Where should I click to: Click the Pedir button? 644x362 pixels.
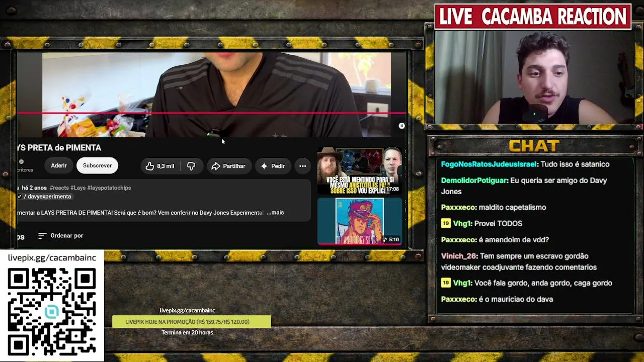pos(272,166)
